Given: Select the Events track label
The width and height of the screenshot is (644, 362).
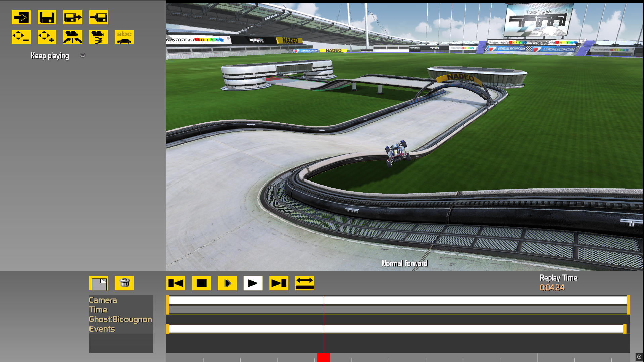Looking at the screenshot, I should coord(102,329).
